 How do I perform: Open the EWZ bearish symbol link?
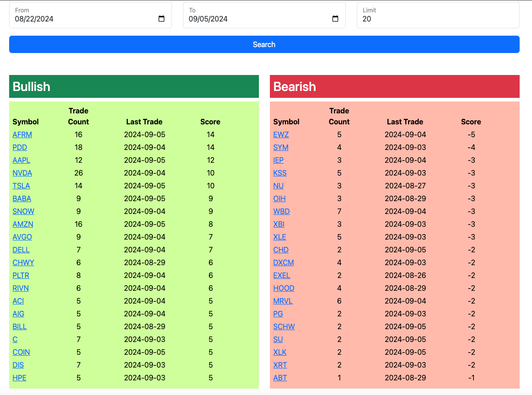[x=281, y=134]
